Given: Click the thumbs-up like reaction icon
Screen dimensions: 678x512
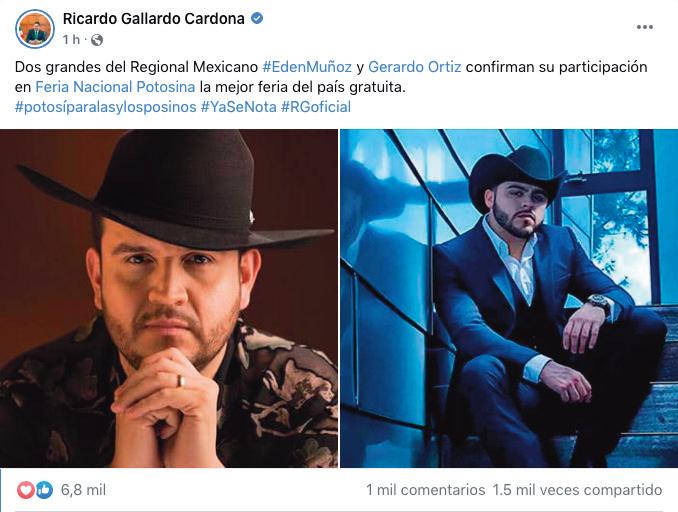Looking at the screenshot, I should 45,490.
